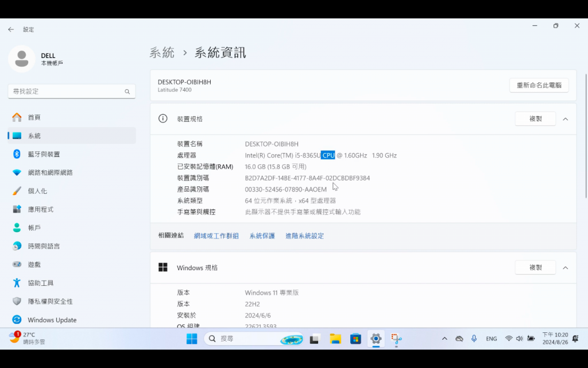Click the Settings gear on the taskbar

(x=376, y=339)
